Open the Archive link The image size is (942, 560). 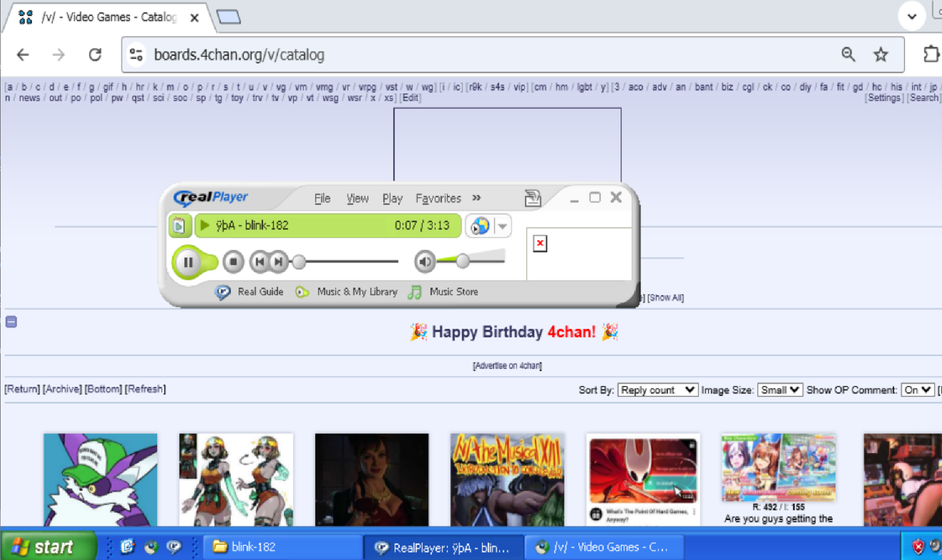pyautogui.click(x=62, y=389)
